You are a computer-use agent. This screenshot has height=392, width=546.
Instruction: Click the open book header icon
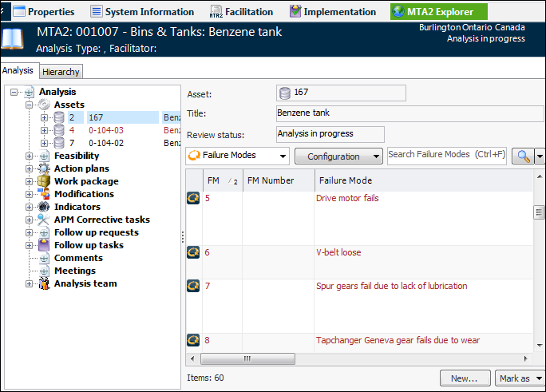(x=12, y=38)
